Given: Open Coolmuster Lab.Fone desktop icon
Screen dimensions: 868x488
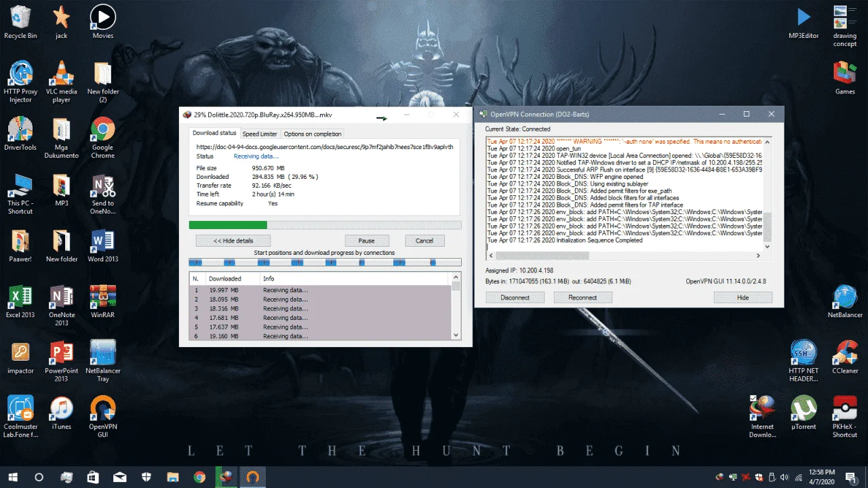Looking at the screenshot, I should click(20, 417).
